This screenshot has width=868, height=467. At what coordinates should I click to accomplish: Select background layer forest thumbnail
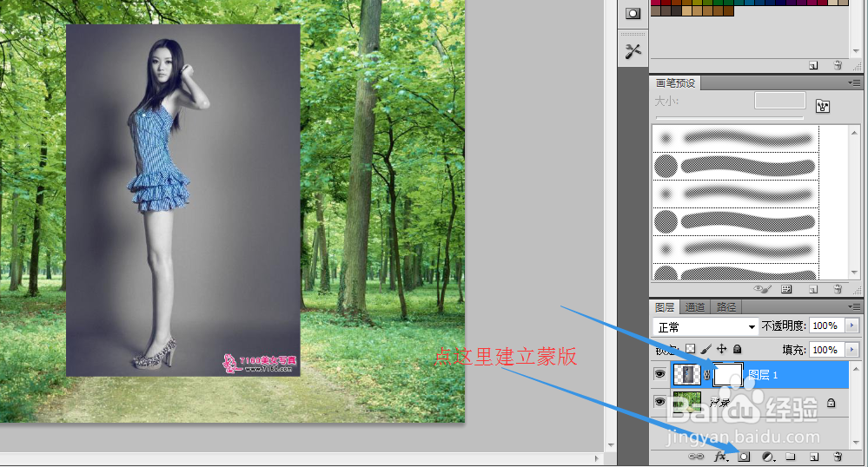pyautogui.click(x=686, y=402)
